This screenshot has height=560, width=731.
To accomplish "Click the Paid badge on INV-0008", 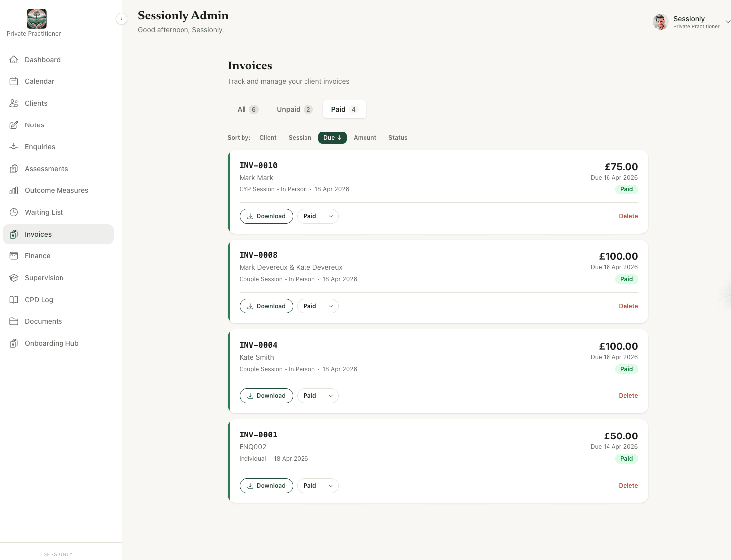I will click(627, 279).
